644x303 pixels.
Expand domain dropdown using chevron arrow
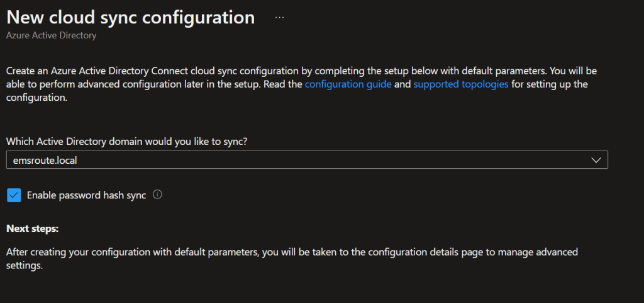(597, 161)
